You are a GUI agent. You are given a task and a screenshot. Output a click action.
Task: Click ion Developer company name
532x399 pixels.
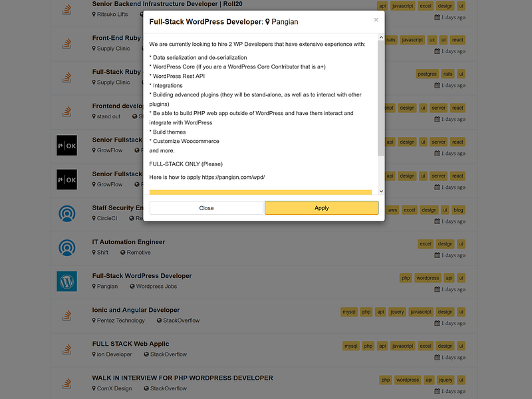tap(114, 354)
